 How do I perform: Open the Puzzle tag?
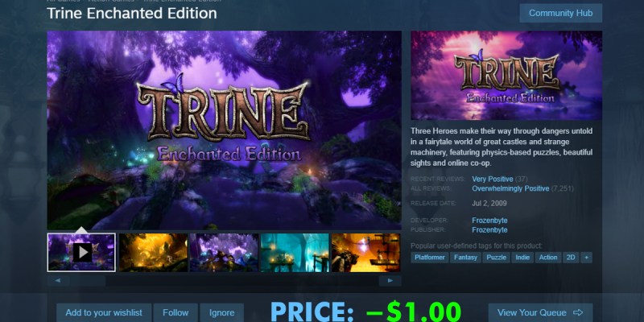click(496, 258)
